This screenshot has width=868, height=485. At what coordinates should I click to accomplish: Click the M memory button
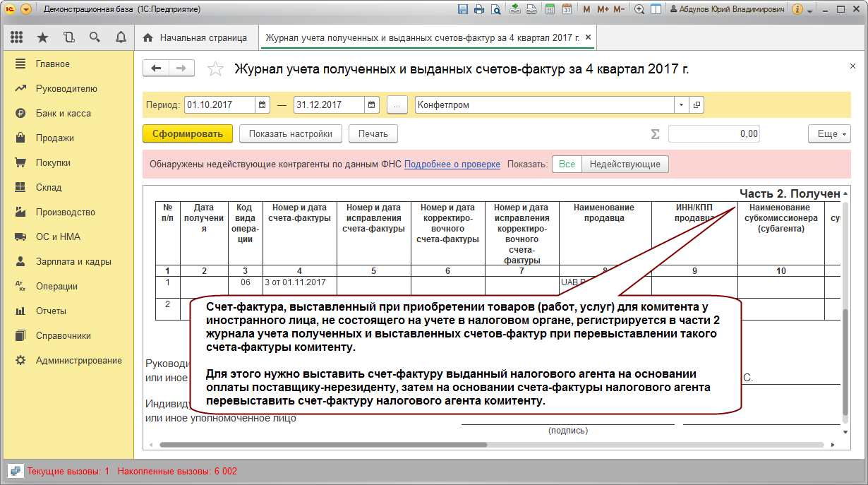(587, 9)
